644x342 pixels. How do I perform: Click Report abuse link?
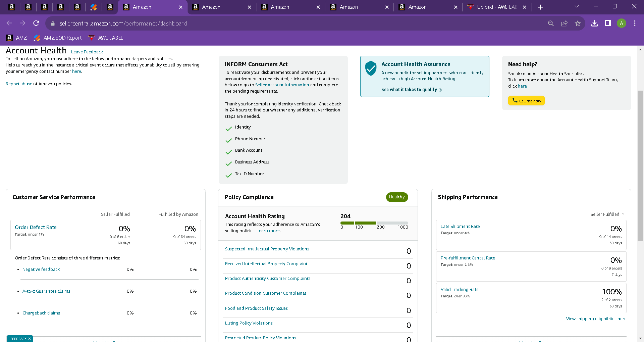[19, 84]
